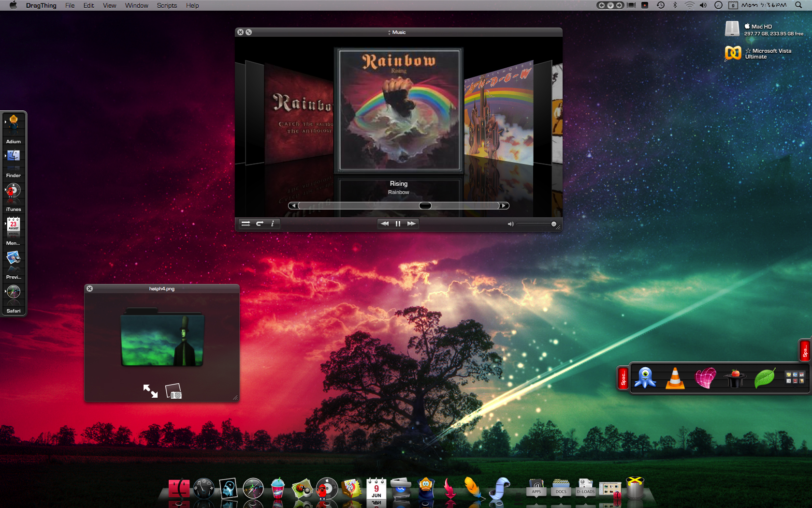
Task: Select the red Spa... tab at right screen edge
Action: [805, 351]
